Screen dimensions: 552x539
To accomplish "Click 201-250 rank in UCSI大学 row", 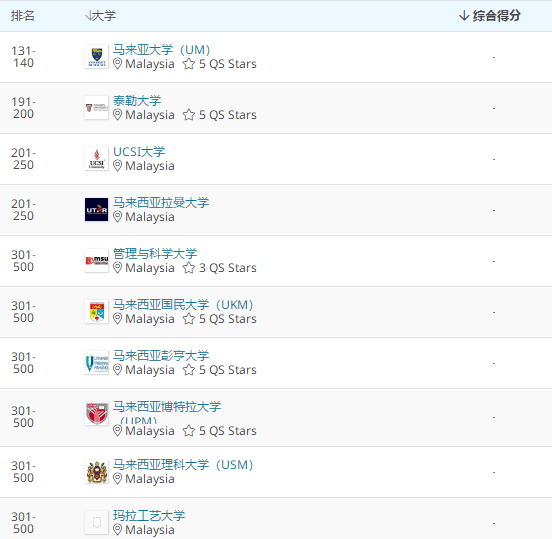I will (x=23, y=159).
